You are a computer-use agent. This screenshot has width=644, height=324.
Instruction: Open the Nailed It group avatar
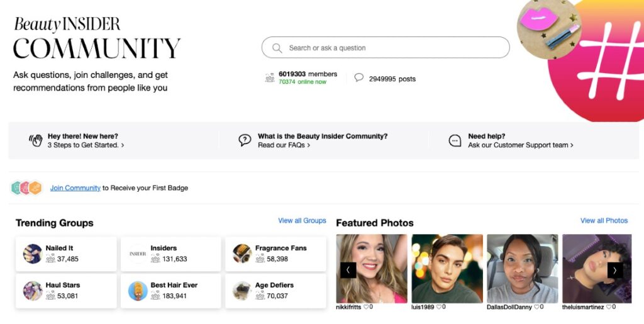click(33, 254)
